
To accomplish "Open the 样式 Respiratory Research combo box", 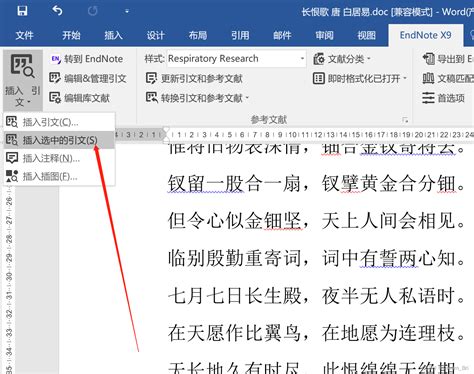I will tap(236, 59).
